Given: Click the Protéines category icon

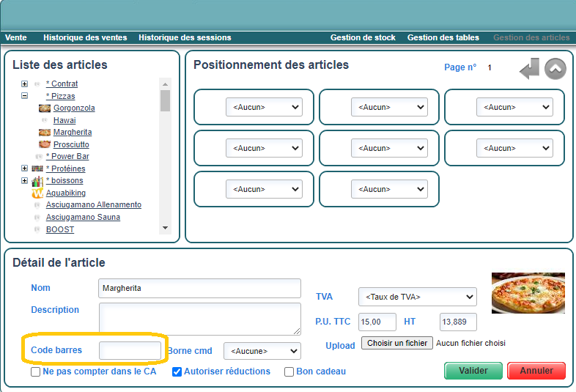Looking at the screenshot, I should coord(37,169).
